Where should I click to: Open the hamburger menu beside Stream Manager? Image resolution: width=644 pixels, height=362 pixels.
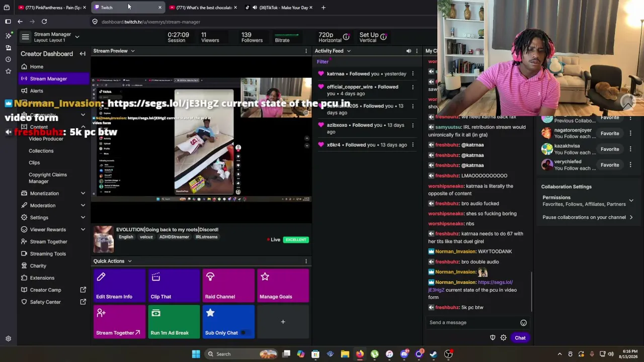coord(25,37)
